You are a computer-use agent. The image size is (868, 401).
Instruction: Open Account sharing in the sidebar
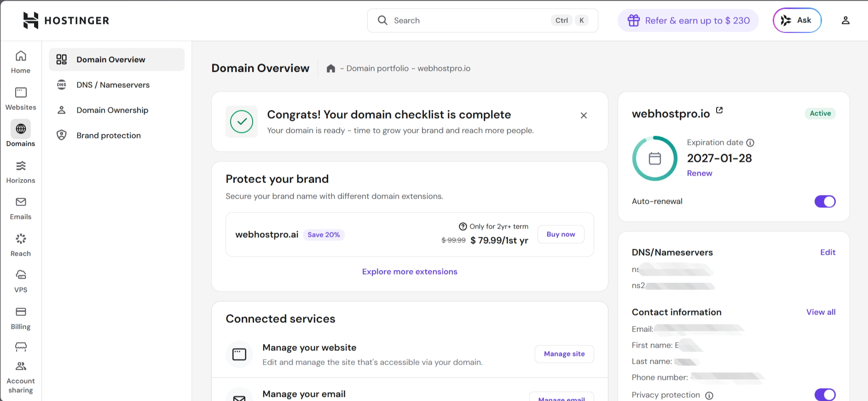click(21, 378)
